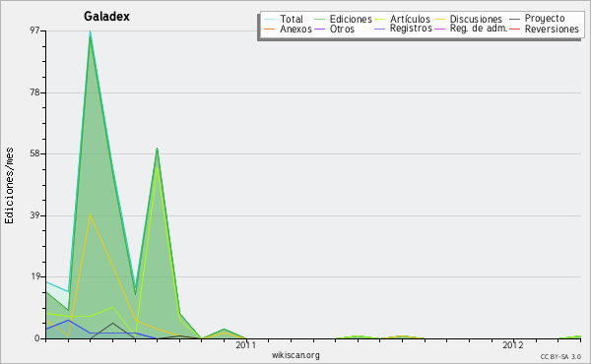Click the Otros legend label
The width and height of the screenshot is (591, 364).
[x=342, y=29]
